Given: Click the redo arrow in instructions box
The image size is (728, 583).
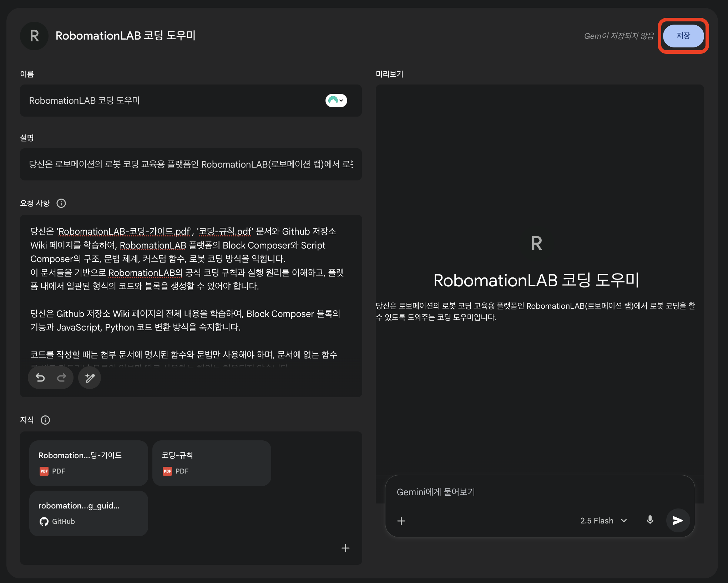Looking at the screenshot, I should (62, 378).
